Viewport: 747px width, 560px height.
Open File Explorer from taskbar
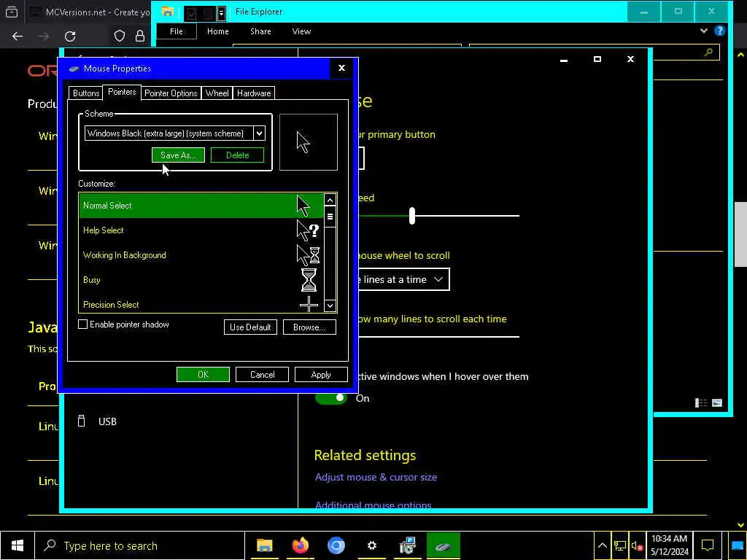pyautogui.click(x=264, y=545)
